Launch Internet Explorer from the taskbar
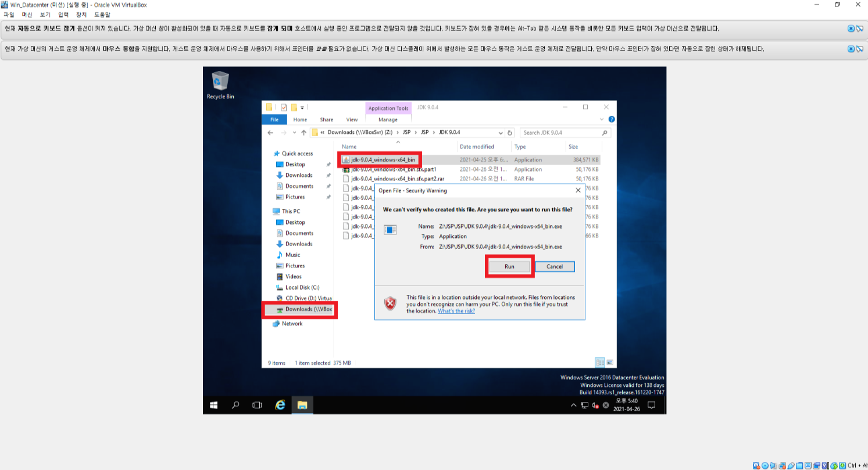The image size is (868, 470). [x=280, y=405]
